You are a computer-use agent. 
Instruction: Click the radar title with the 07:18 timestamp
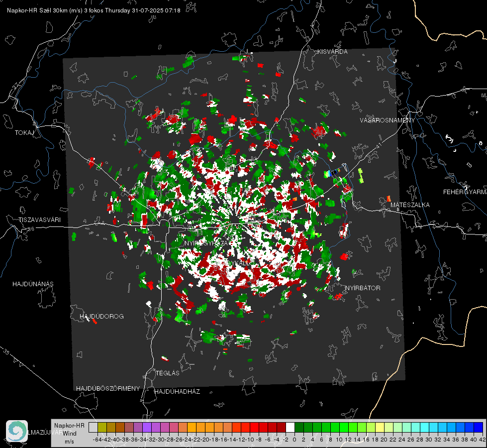click(x=94, y=10)
